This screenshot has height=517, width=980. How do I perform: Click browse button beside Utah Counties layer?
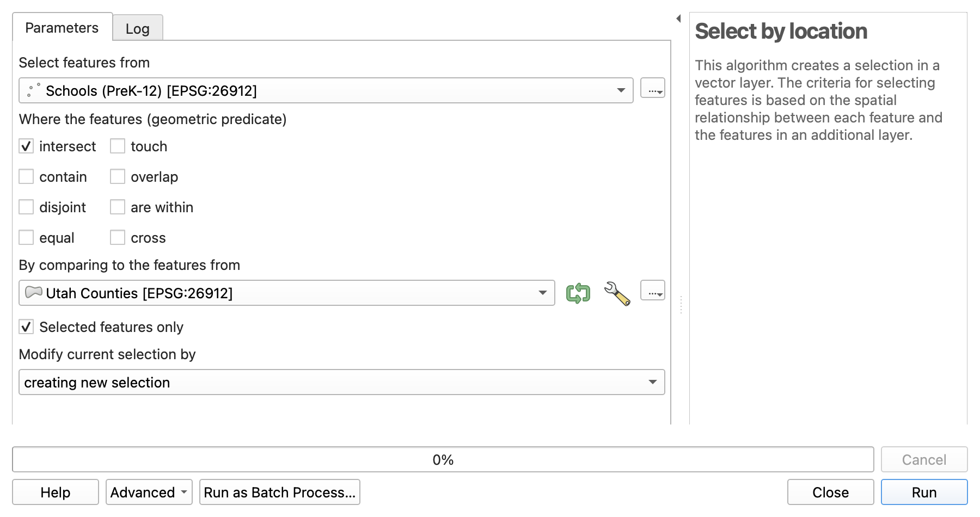[x=652, y=291]
